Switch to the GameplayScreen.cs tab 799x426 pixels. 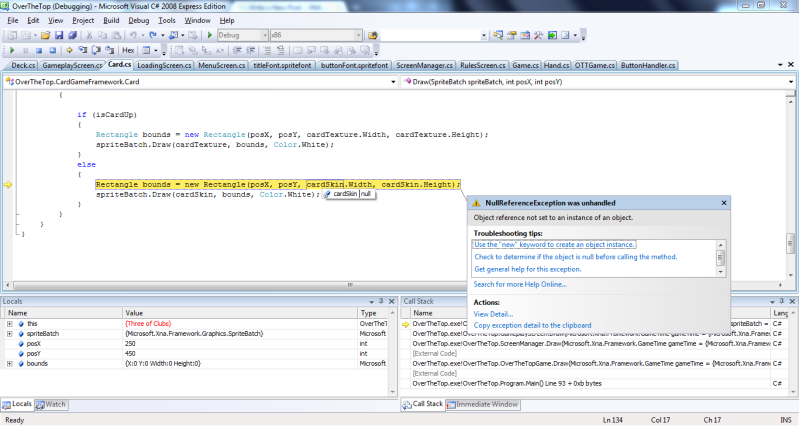(x=72, y=65)
